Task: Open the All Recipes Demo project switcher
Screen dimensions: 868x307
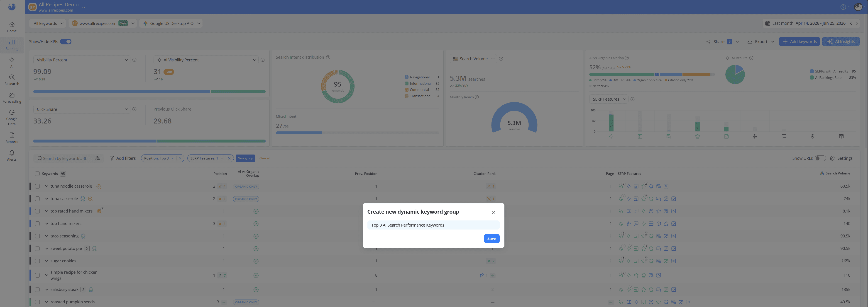Action: pos(83,7)
